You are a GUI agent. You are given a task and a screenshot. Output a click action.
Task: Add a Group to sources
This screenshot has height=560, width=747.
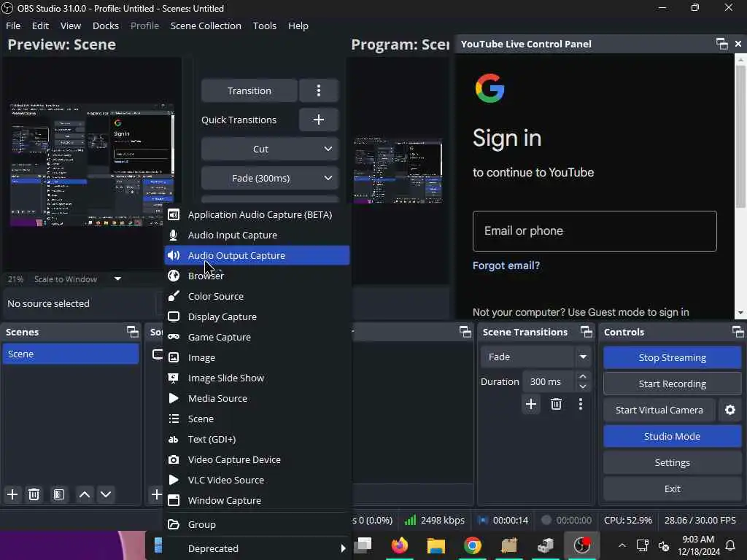pyautogui.click(x=258, y=524)
